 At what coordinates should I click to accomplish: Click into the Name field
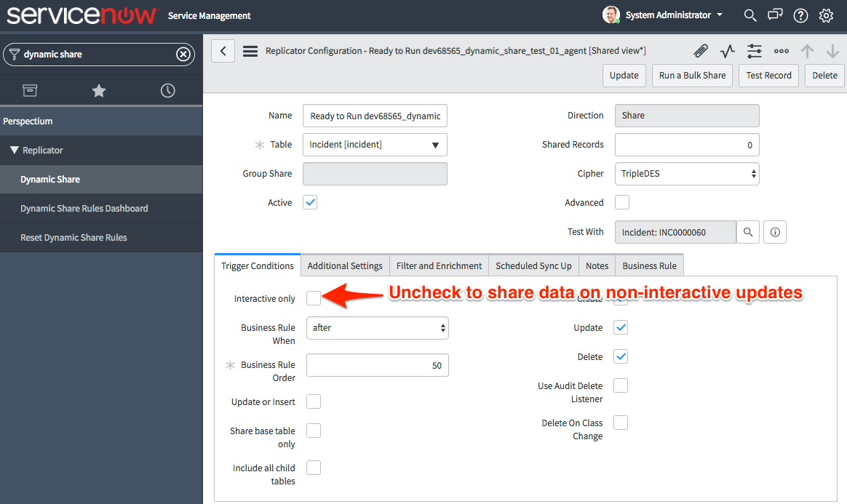(375, 116)
